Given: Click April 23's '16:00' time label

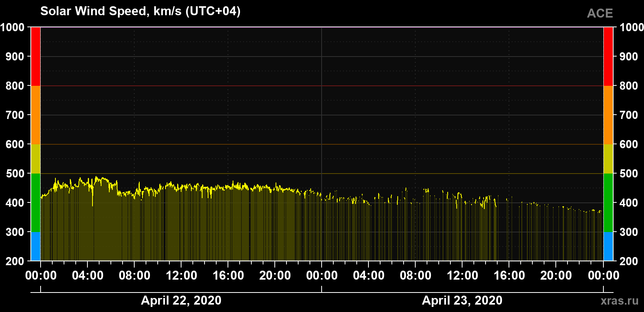Looking at the screenshot, I should pos(509,276).
